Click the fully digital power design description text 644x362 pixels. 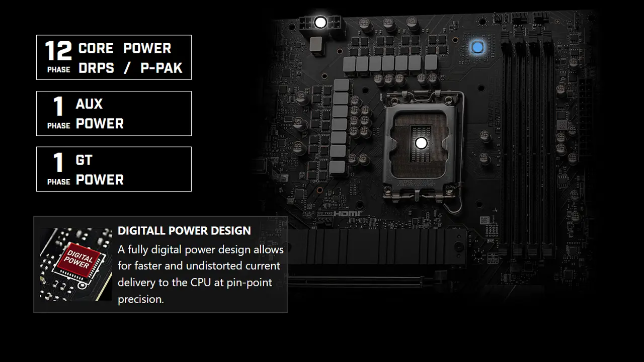tap(201, 274)
